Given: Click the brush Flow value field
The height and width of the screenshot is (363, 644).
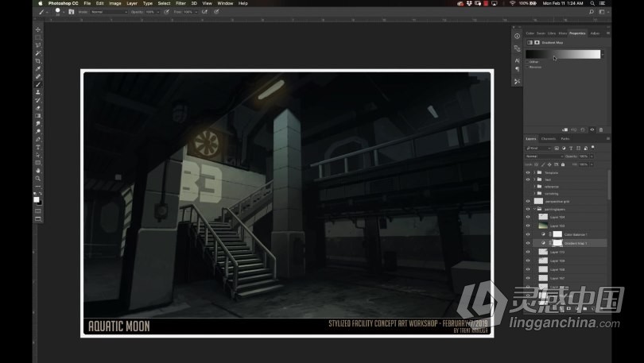Looking at the screenshot, I should (x=190, y=12).
